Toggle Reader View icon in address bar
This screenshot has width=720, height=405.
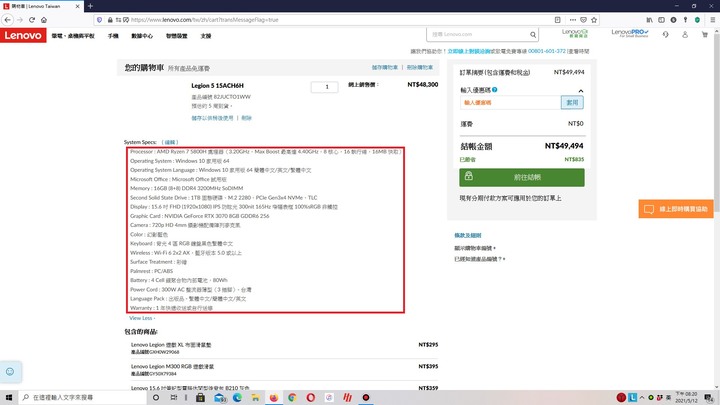coord(557,20)
